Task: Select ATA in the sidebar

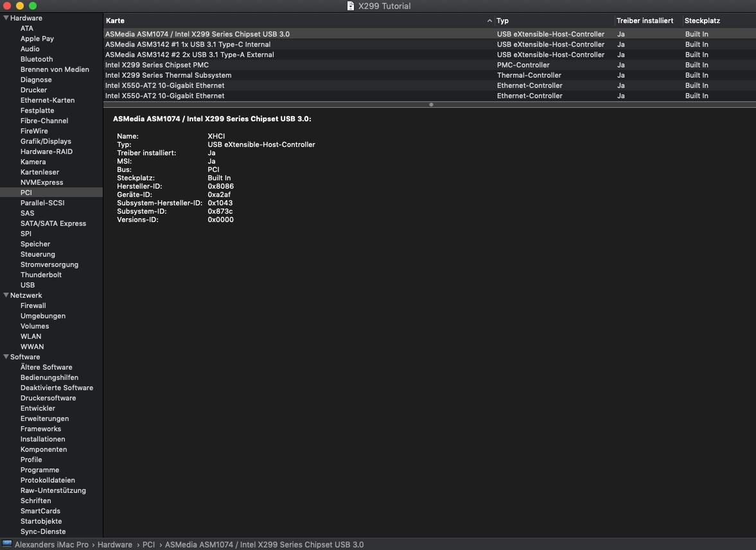Action: click(x=27, y=28)
